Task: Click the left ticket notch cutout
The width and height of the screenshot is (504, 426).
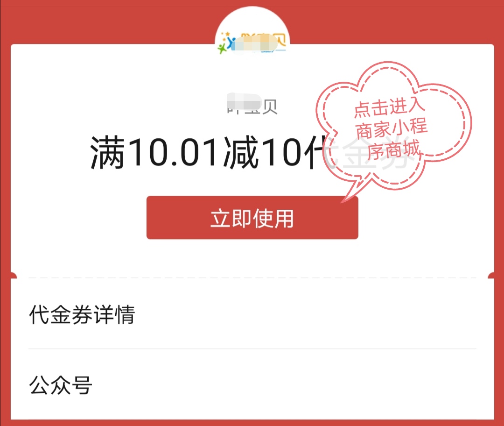Action: (x=14, y=276)
